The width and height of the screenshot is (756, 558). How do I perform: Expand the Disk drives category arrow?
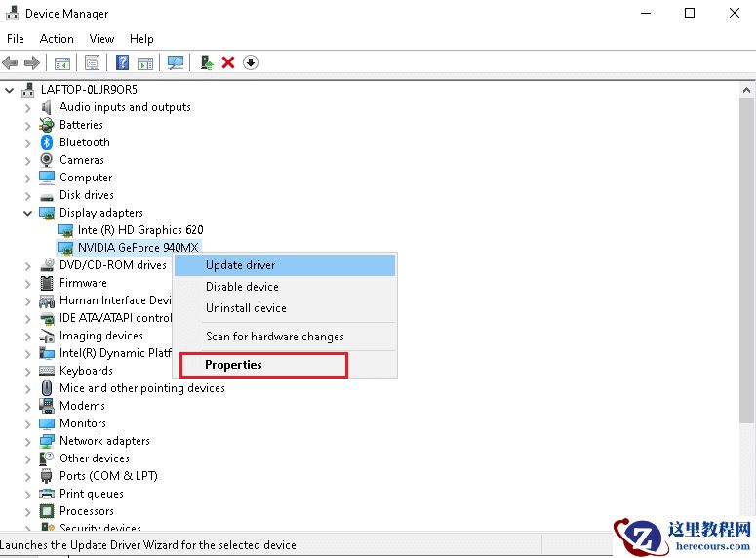click(x=28, y=196)
